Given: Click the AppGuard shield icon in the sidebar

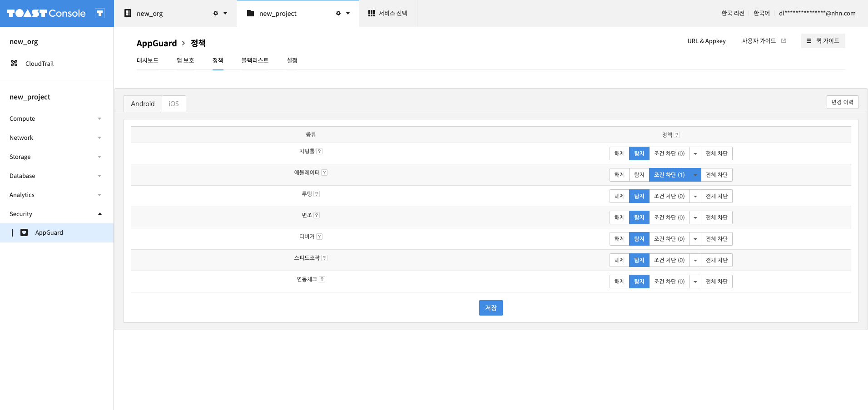Looking at the screenshot, I should tap(24, 232).
